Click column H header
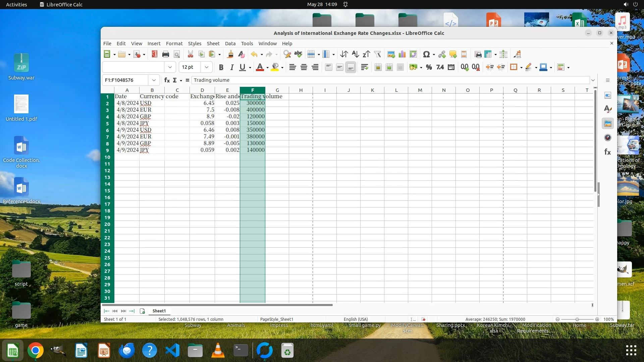 click(301, 90)
